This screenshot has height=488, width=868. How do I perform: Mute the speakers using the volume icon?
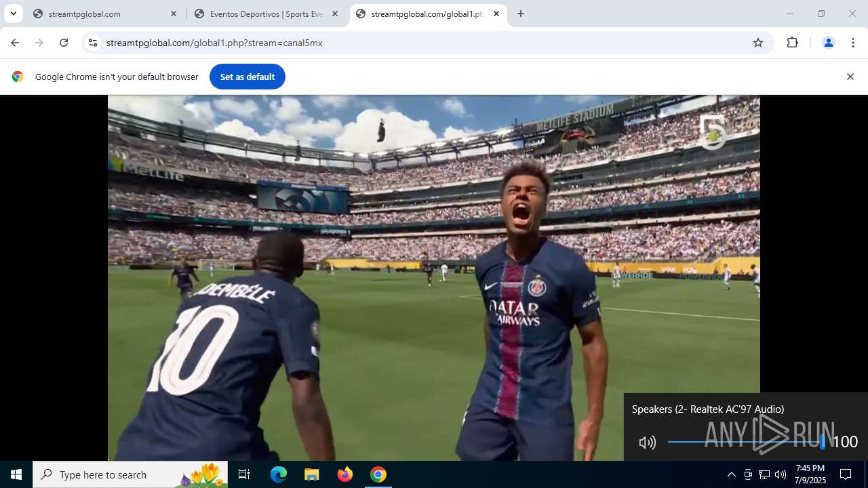point(648,443)
